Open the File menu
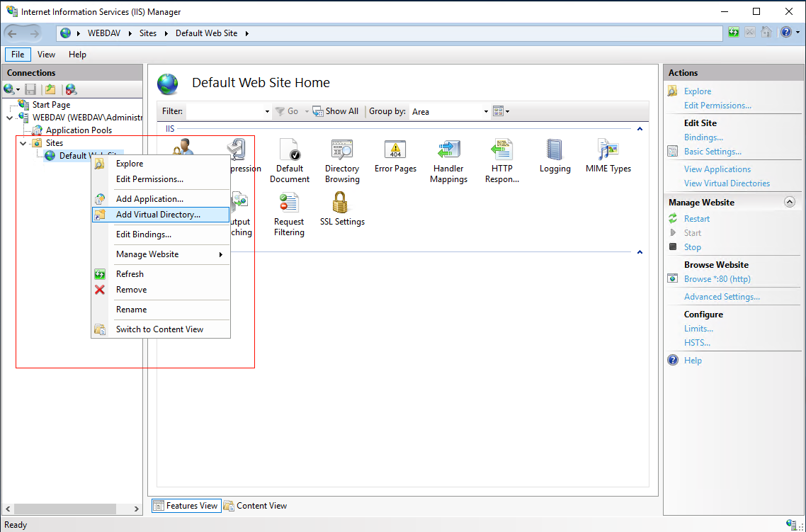 [18, 55]
